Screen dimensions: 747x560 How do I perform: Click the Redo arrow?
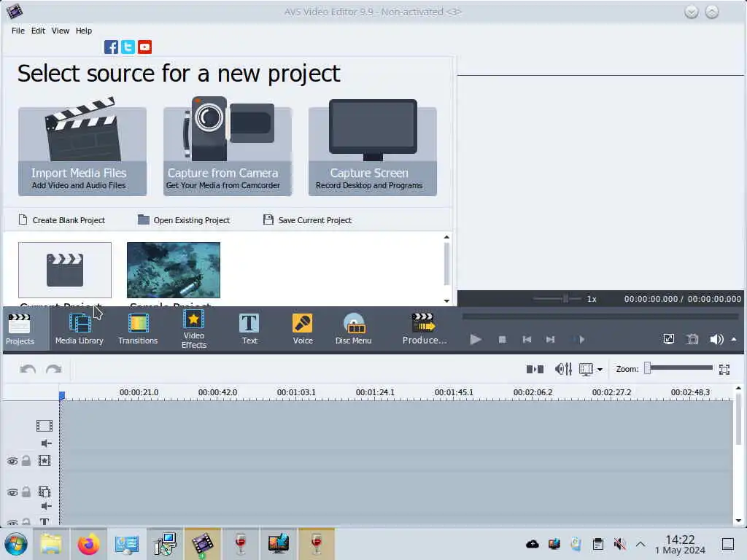point(54,370)
